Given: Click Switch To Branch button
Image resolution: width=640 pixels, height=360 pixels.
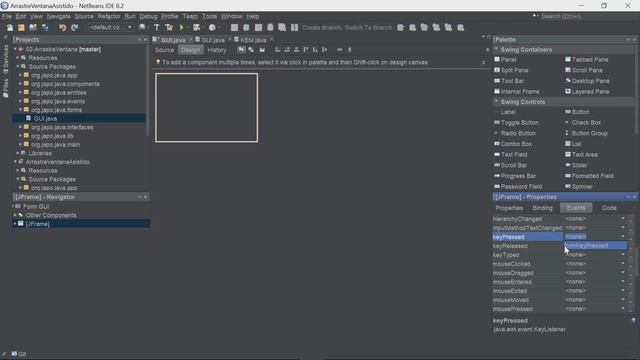Looking at the screenshot, I should click(368, 28).
